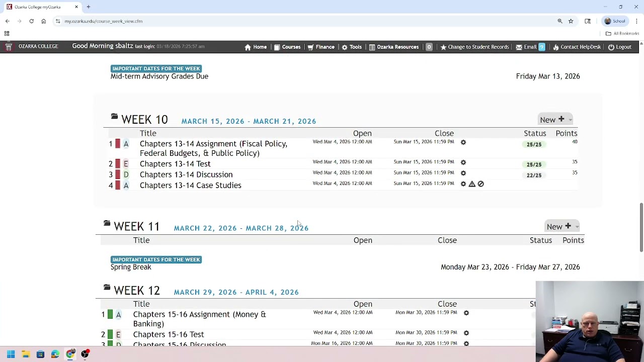Click the 'Mid-term Advisory Grades Due' text

[x=159, y=76]
